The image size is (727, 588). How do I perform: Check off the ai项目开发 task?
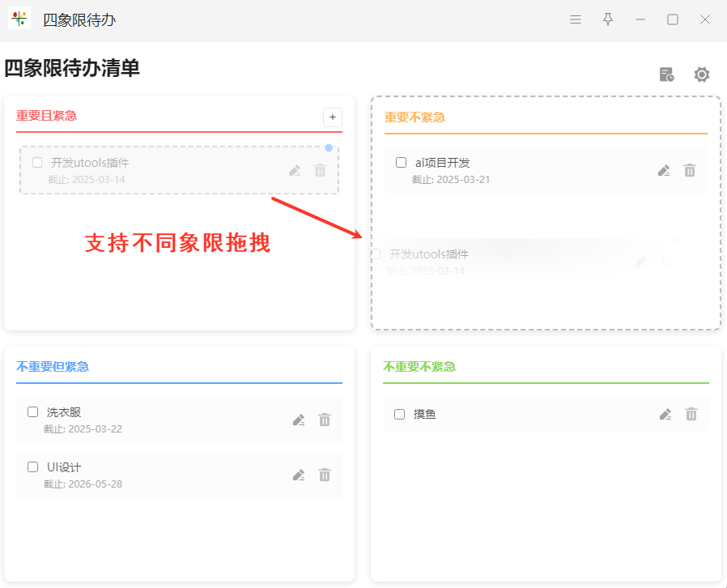click(401, 162)
